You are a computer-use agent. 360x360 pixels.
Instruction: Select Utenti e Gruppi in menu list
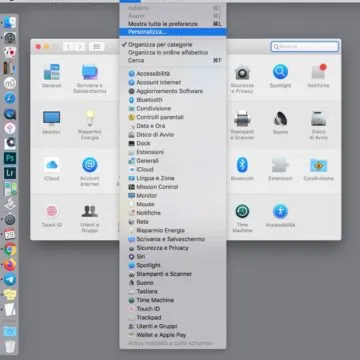pos(173,326)
